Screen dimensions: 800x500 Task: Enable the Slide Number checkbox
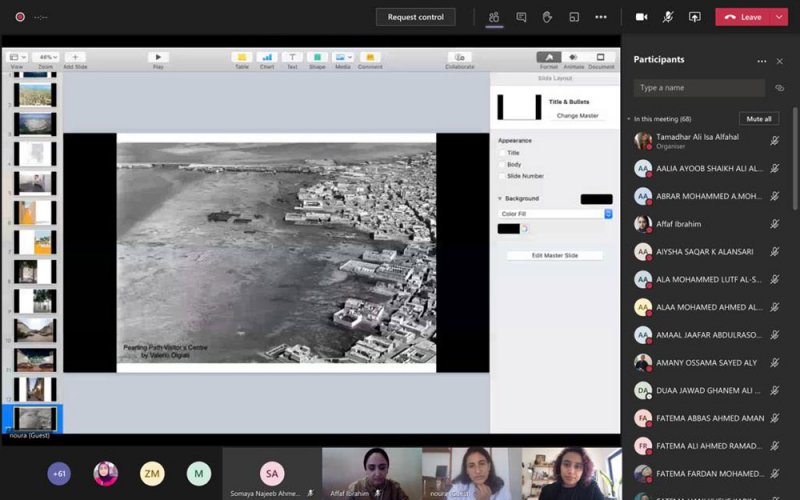click(502, 176)
